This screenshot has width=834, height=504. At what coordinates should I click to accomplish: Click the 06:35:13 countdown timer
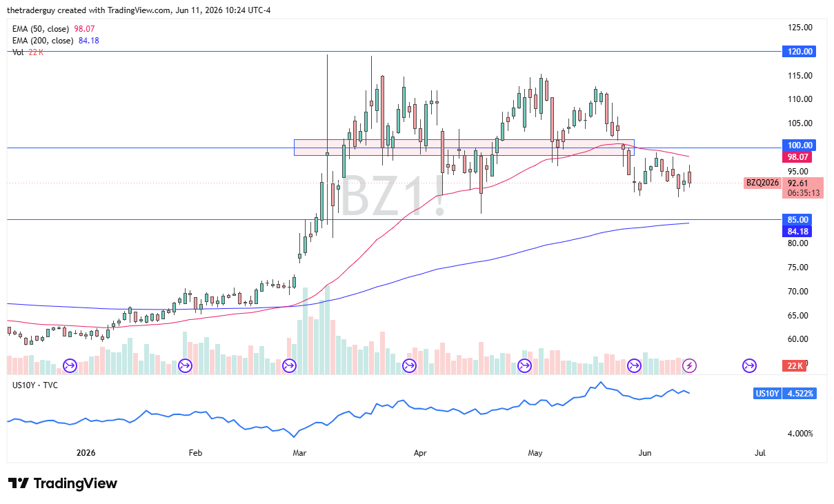tap(803, 193)
